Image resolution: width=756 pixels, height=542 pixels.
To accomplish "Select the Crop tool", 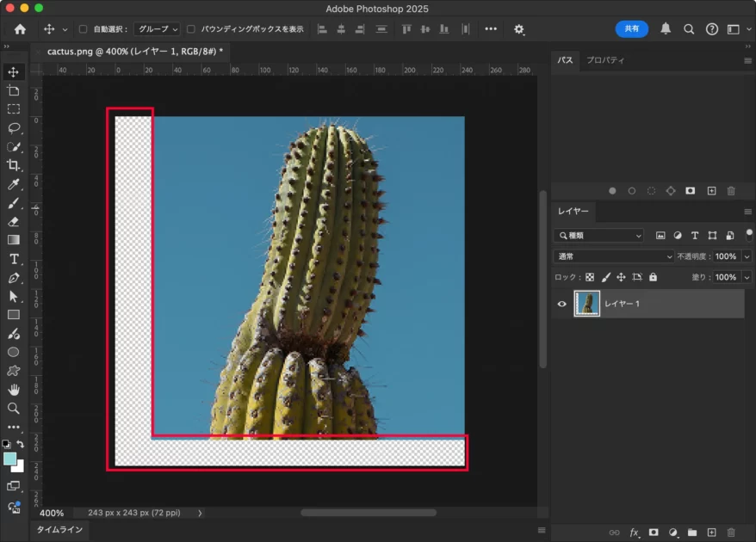I will 14,165.
